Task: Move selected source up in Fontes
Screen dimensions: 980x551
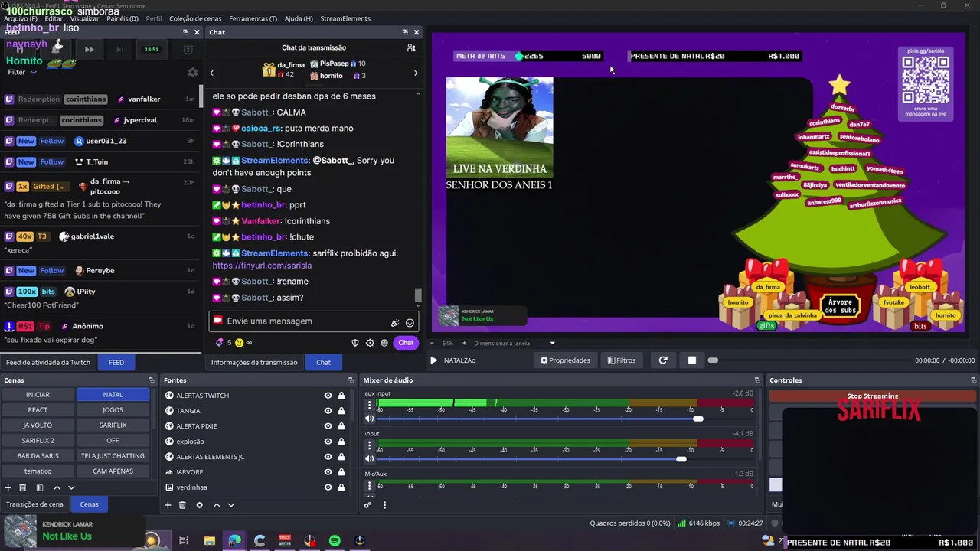Action: coord(217,505)
